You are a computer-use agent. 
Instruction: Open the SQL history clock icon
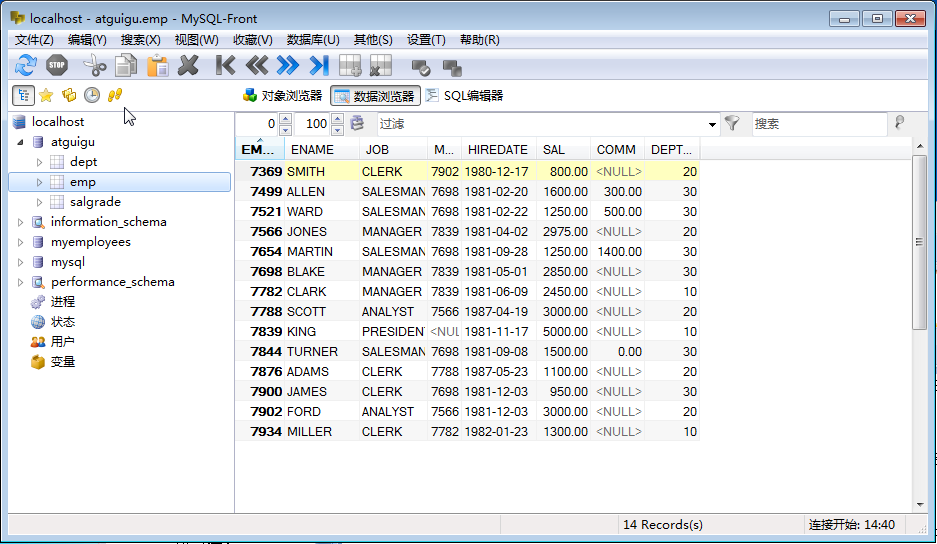(91, 95)
